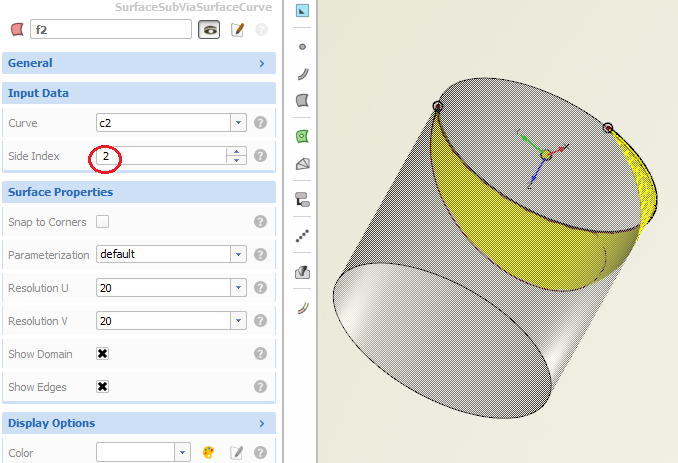
Task: Select the arrow pointer tool in the toolbar
Action: pyautogui.click(x=302, y=10)
